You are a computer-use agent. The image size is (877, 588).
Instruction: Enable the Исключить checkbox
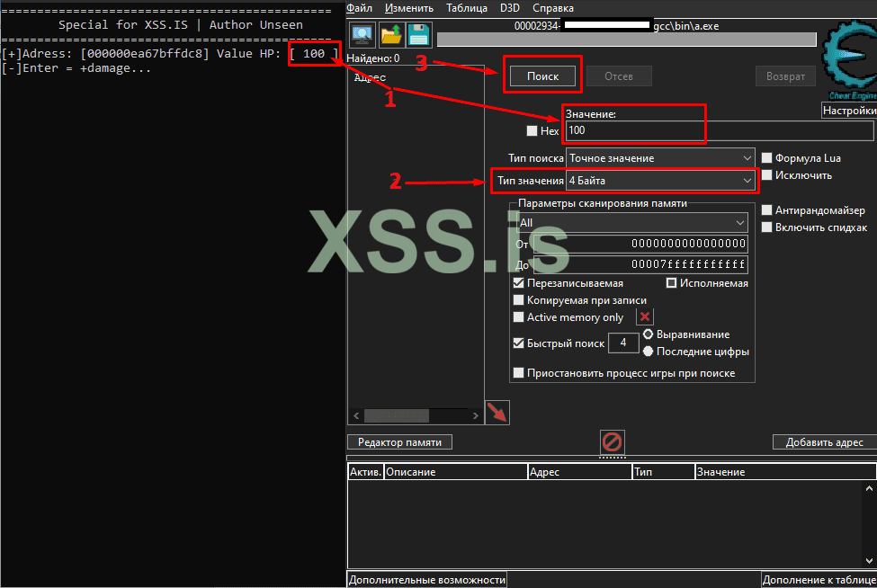coord(767,175)
